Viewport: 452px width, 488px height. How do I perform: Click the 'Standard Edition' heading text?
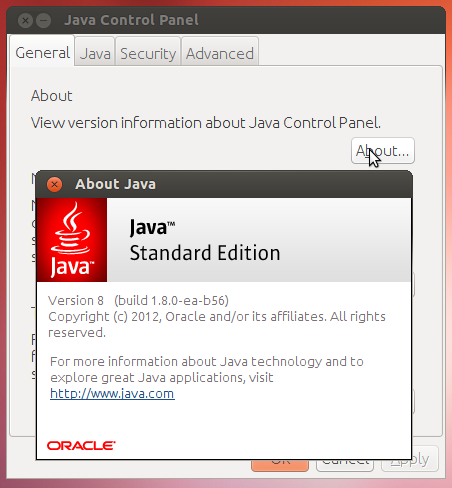pos(205,253)
